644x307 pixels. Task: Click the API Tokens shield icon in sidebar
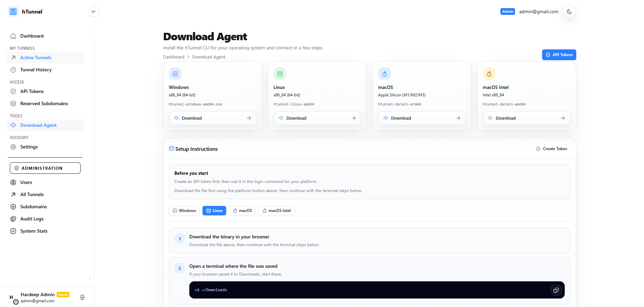coord(13,91)
